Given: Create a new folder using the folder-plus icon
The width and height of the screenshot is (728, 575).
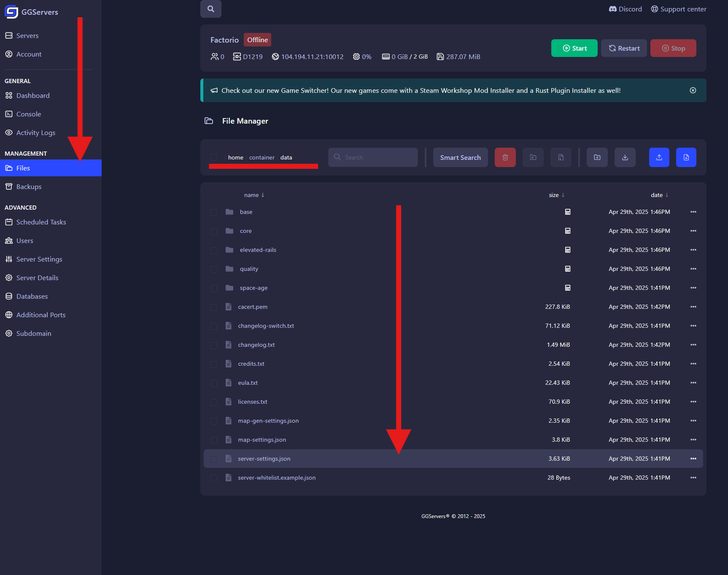Looking at the screenshot, I should tap(597, 157).
